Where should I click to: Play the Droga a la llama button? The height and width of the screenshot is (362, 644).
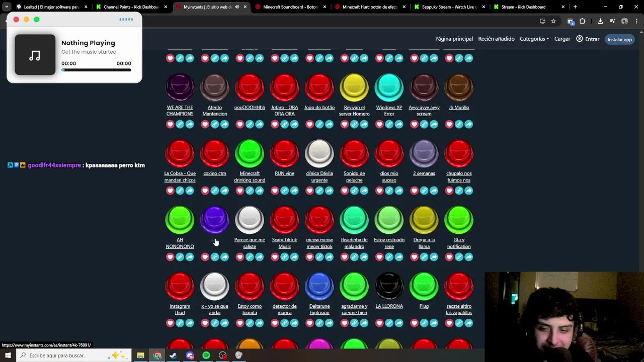tap(424, 220)
